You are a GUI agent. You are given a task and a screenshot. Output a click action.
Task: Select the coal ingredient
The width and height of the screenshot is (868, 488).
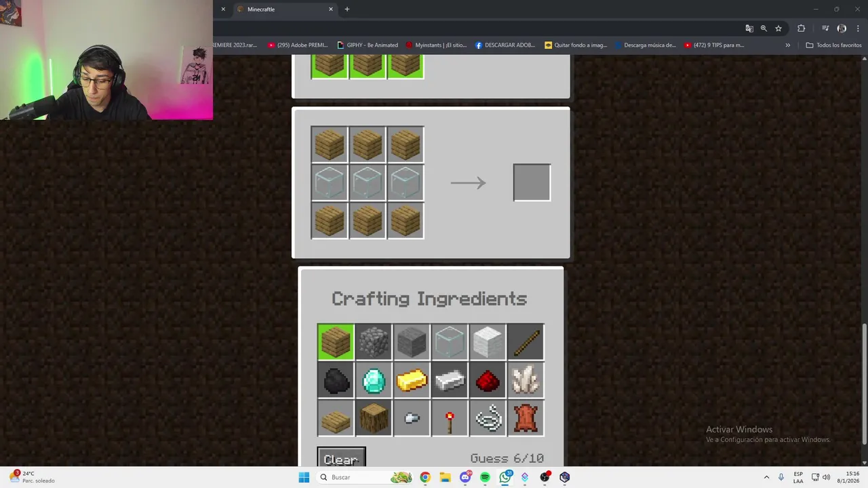336,380
